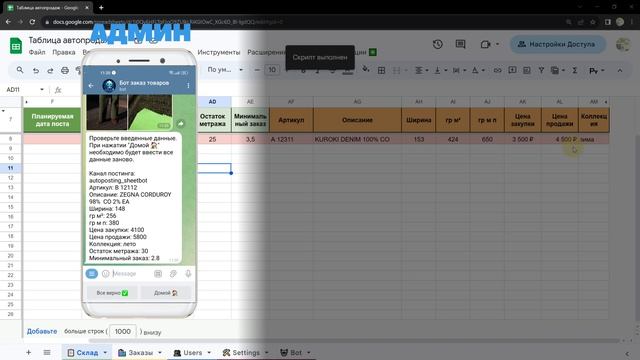
Task: Click the Настройки Доступа share button
Action: coord(557,44)
